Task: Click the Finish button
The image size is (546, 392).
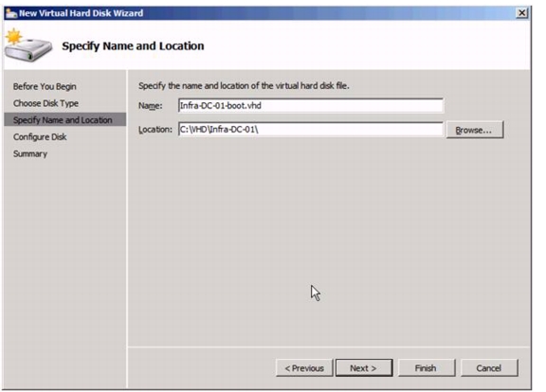Action: point(427,368)
